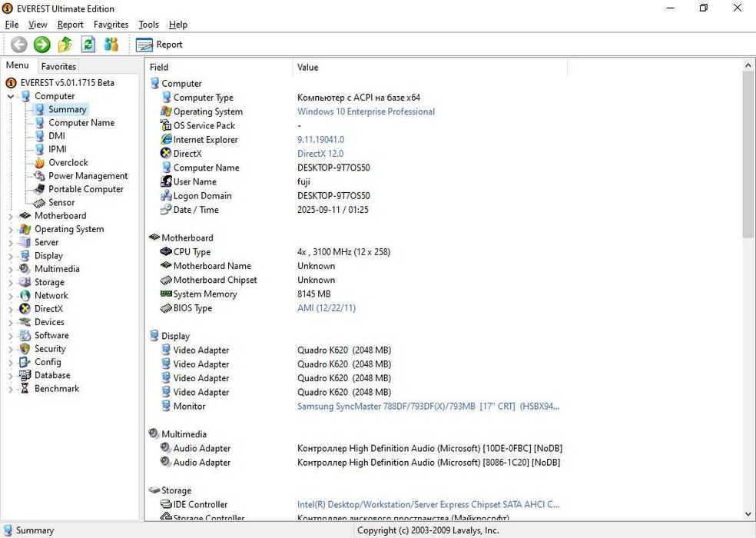Open the File menu
This screenshot has height=538, width=756.
coord(12,25)
